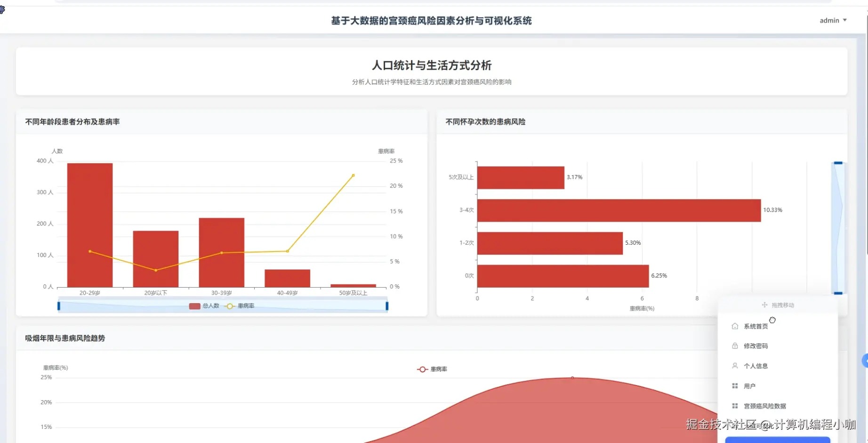Click the 50岁及以上 rate line point
Viewport: 868px width, 443px height.
(x=354, y=175)
